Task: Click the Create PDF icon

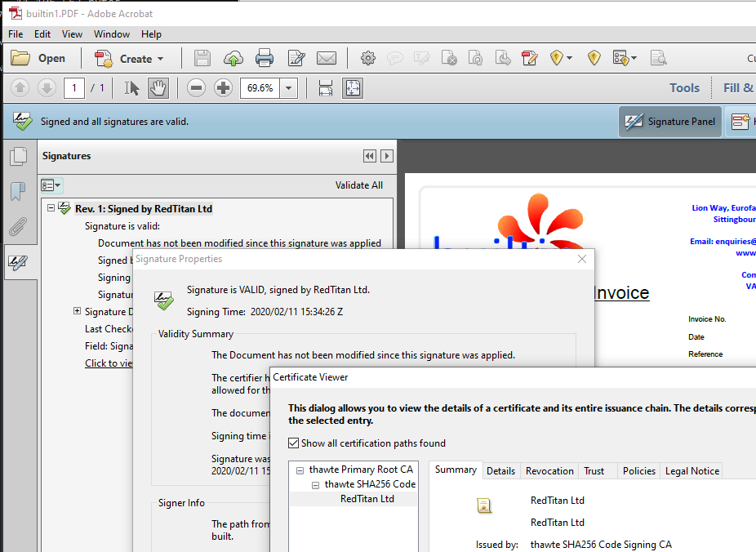Action: click(103, 59)
